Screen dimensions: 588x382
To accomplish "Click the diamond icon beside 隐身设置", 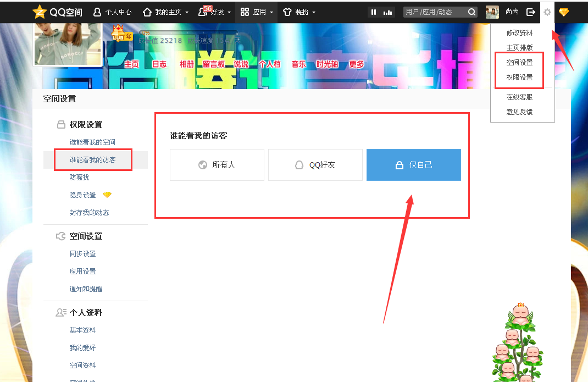I will point(108,194).
